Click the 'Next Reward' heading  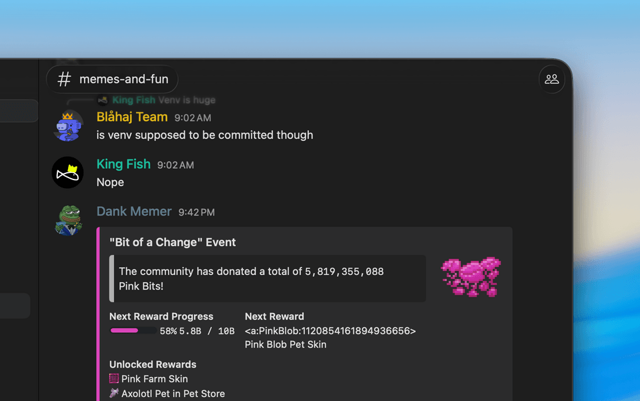(274, 316)
